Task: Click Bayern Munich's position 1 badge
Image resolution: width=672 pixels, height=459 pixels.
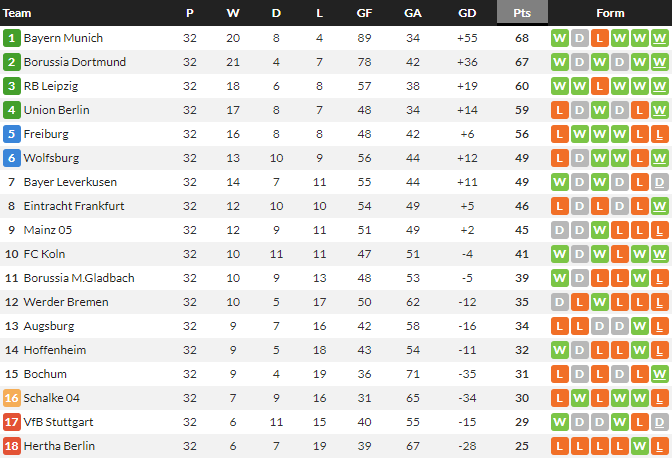Action: coord(12,38)
